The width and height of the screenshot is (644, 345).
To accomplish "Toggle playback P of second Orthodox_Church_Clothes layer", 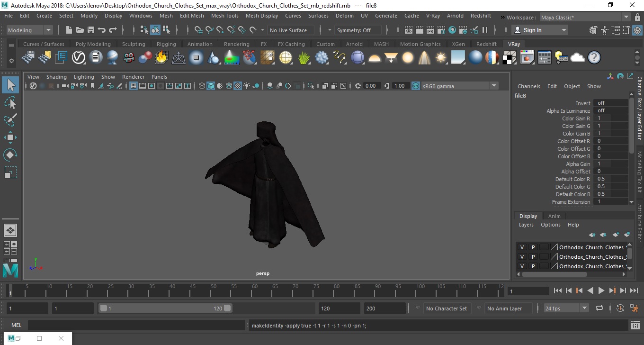I will coord(533,257).
